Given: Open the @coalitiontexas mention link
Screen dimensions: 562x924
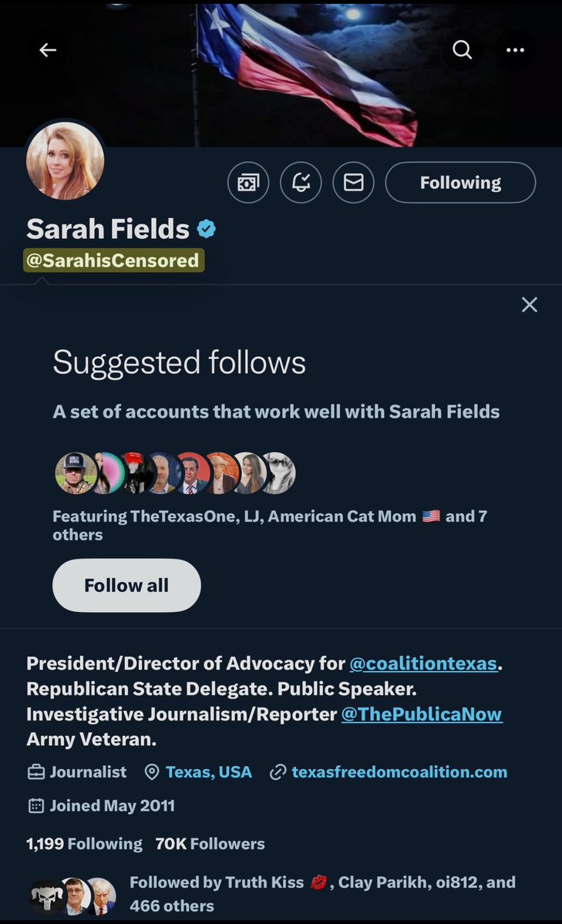Looking at the screenshot, I should [x=422, y=664].
